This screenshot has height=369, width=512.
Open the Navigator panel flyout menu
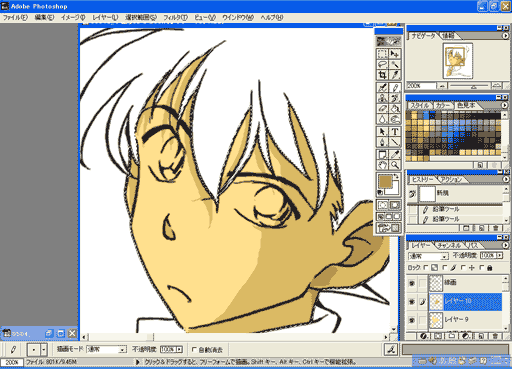[x=505, y=35]
